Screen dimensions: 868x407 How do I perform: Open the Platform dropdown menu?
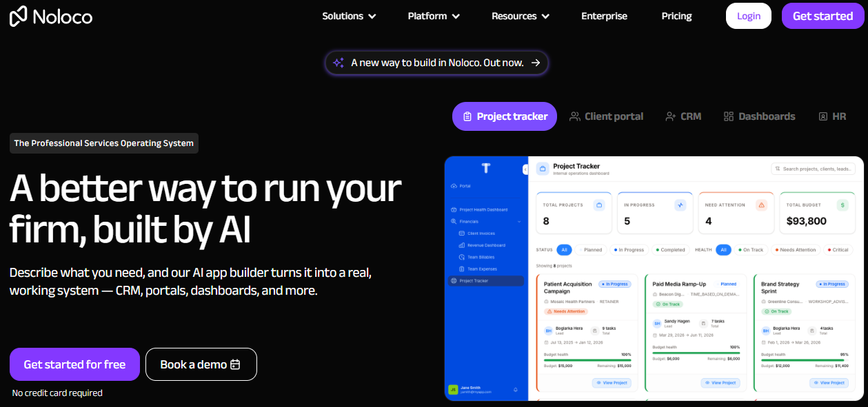coord(434,16)
